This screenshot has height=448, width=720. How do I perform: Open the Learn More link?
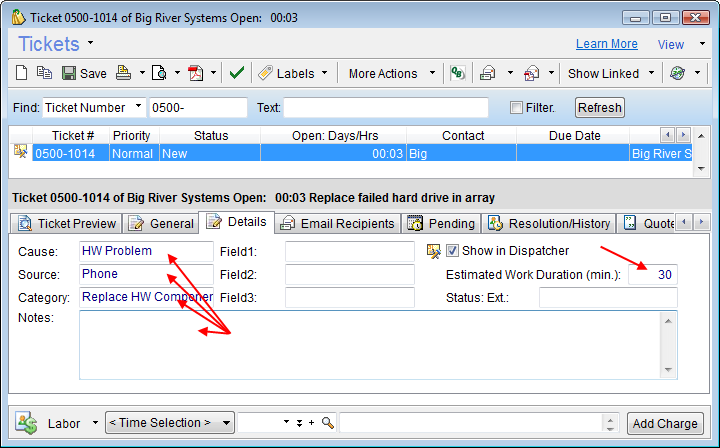(x=606, y=44)
